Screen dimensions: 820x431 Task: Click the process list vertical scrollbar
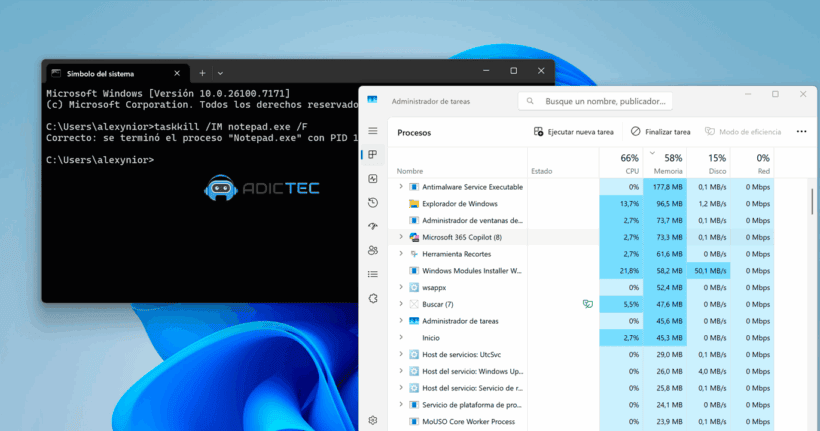pyautogui.click(x=812, y=201)
